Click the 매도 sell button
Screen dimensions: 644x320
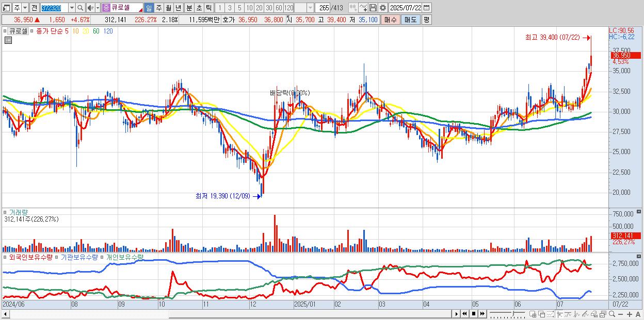[x=411, y=20]
